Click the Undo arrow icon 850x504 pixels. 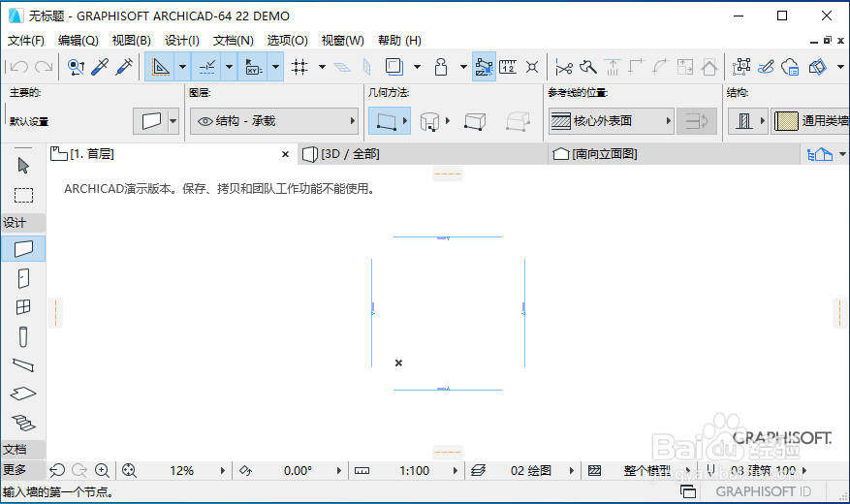(19, 67)
